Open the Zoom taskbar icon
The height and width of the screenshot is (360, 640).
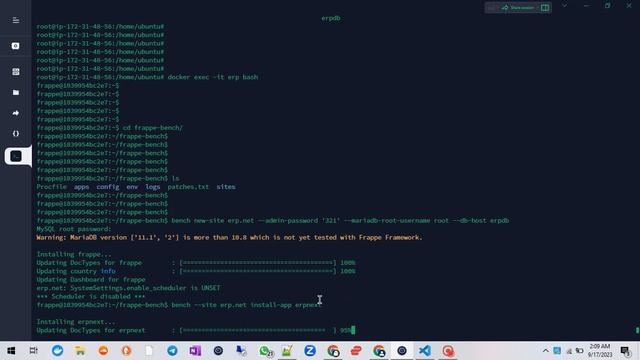coord(310,351)
